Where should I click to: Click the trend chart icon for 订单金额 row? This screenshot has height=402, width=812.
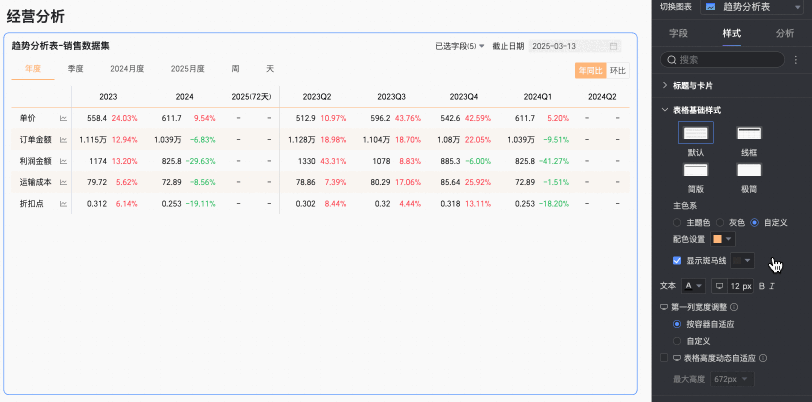click(x=63, y=140)
